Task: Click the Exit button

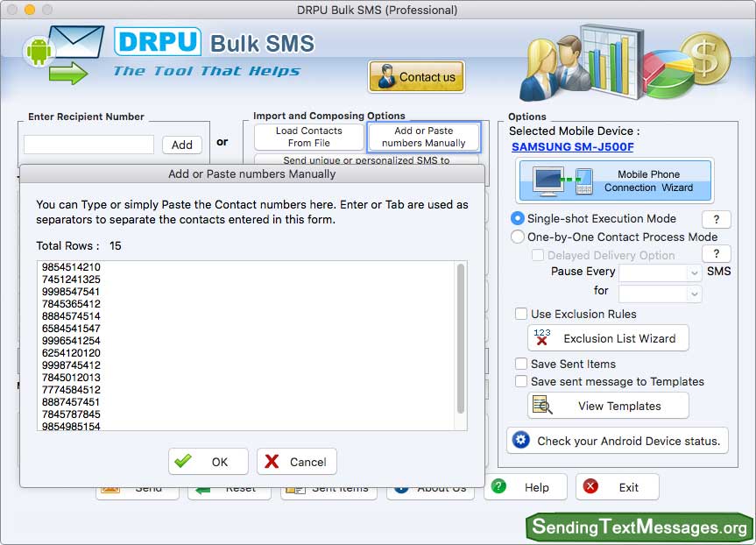Action: click(617, 487)
